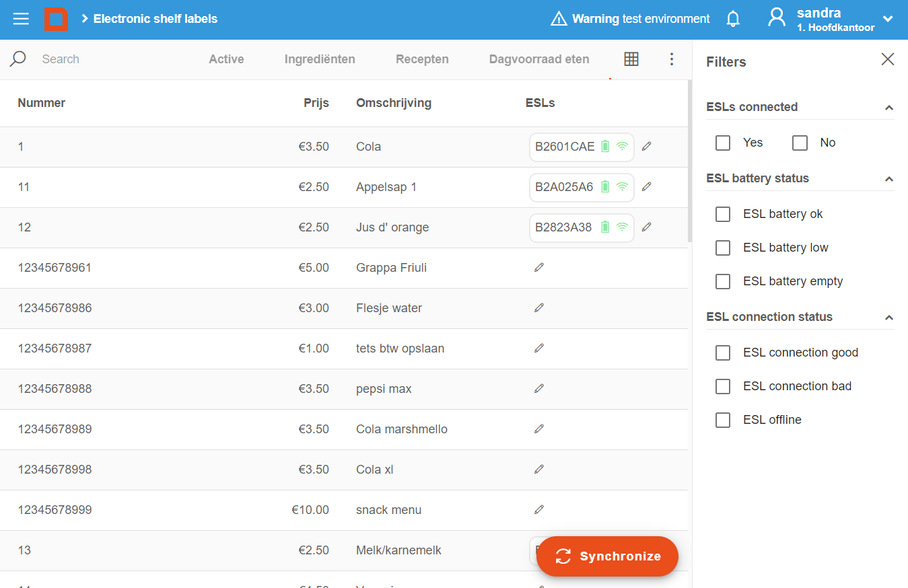Click the user profile avatar icon

point(777,18)
